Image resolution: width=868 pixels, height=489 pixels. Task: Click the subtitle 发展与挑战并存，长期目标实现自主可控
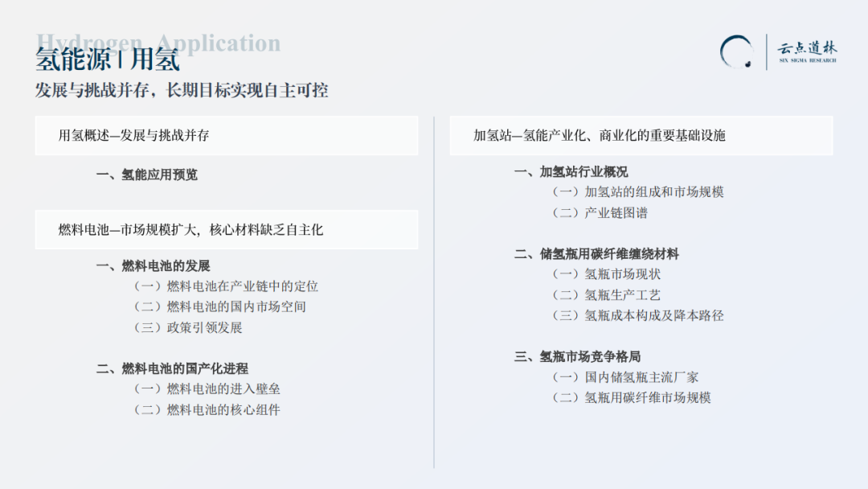click(x=182, y=90)
